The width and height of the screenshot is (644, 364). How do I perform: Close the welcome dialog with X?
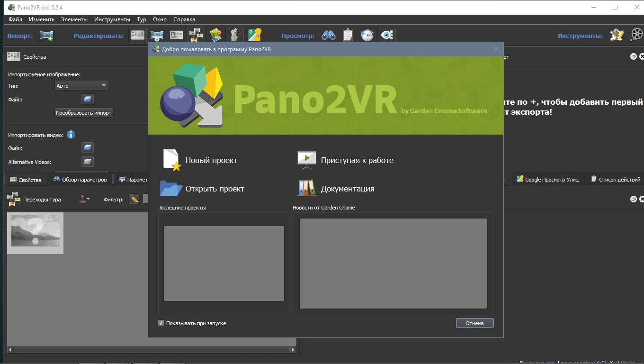point(496,49)
